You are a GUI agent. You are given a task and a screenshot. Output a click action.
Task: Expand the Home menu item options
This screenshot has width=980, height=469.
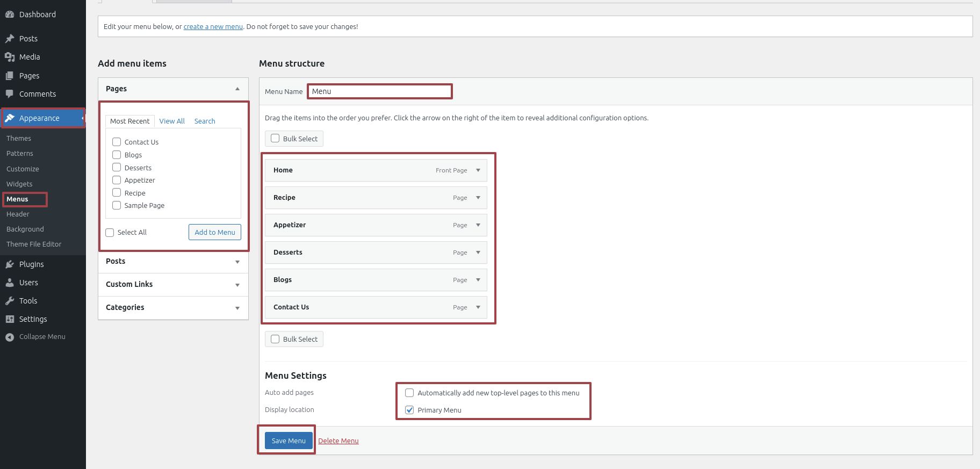coord(478,170)
